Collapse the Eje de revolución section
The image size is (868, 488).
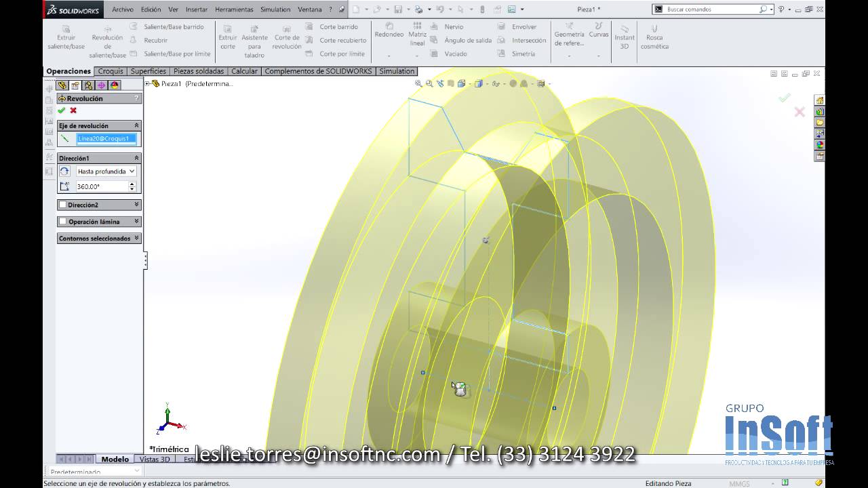coord(136,125)
